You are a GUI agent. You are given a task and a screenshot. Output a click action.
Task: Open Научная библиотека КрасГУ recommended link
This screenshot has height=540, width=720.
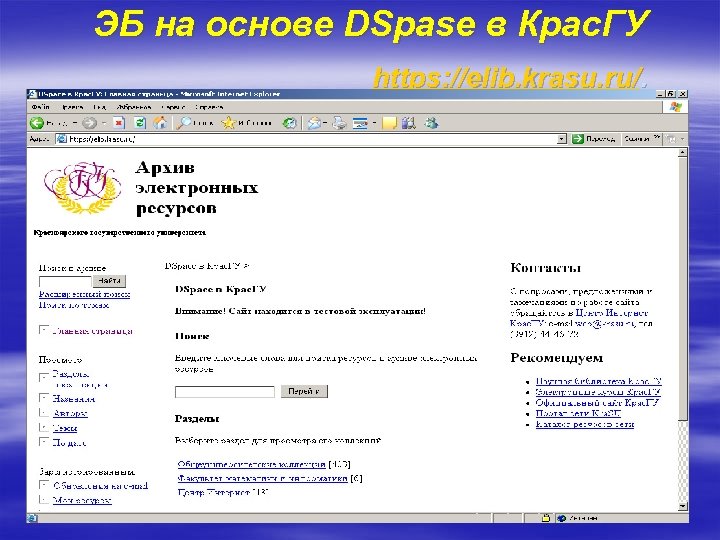point(598,381)
